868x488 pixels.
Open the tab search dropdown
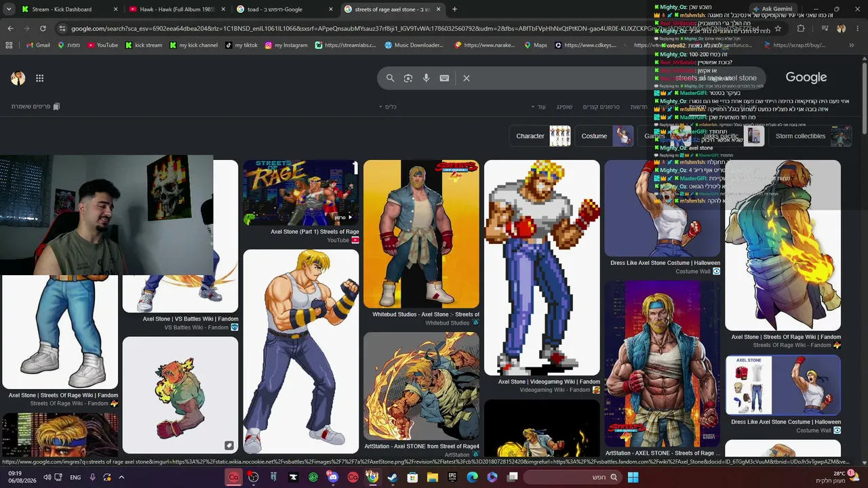point(9,9)
